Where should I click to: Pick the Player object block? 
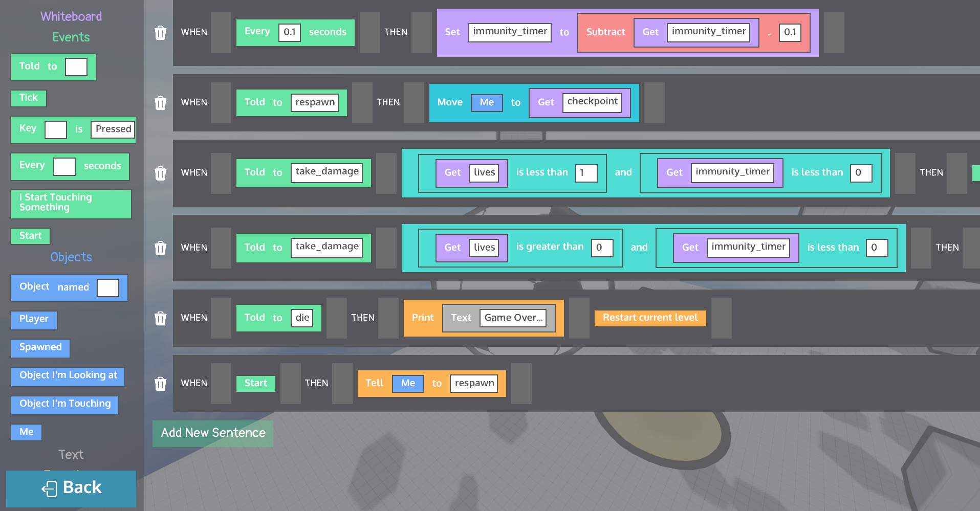34,320
